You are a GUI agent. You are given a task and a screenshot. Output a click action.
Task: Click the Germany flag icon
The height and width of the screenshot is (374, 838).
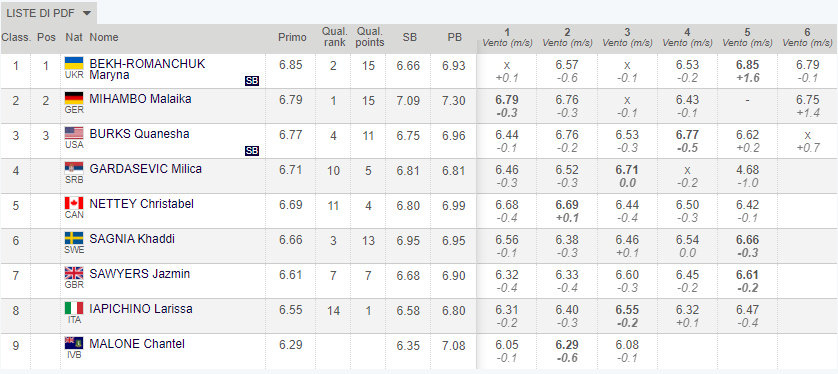point(74,98)
